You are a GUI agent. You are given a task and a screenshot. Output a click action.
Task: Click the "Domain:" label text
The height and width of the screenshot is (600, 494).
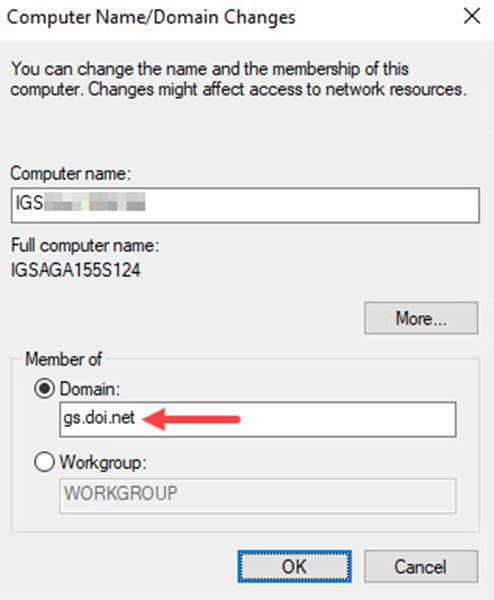point(90,389)
